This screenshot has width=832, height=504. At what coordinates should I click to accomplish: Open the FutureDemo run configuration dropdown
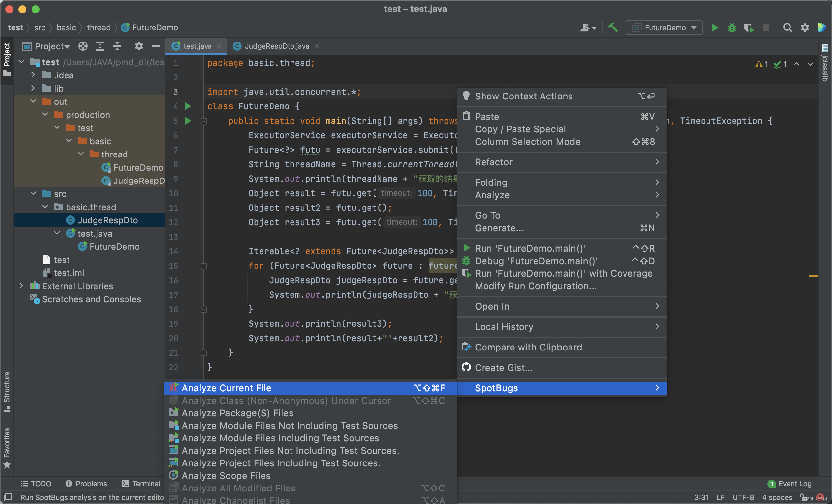(664, 27)
